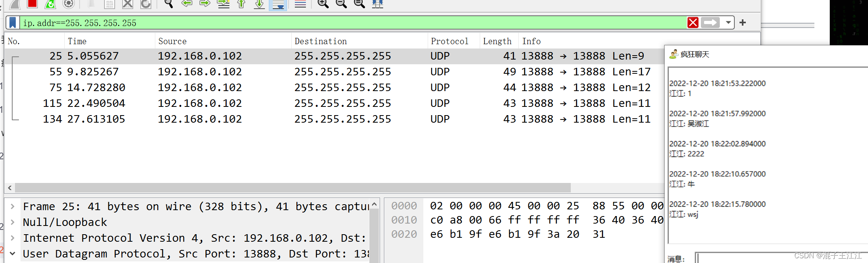The height and width of the screenshot is (263, 868).
Task: Click hex byte 45 on row 0000
Action: (514, 206)
